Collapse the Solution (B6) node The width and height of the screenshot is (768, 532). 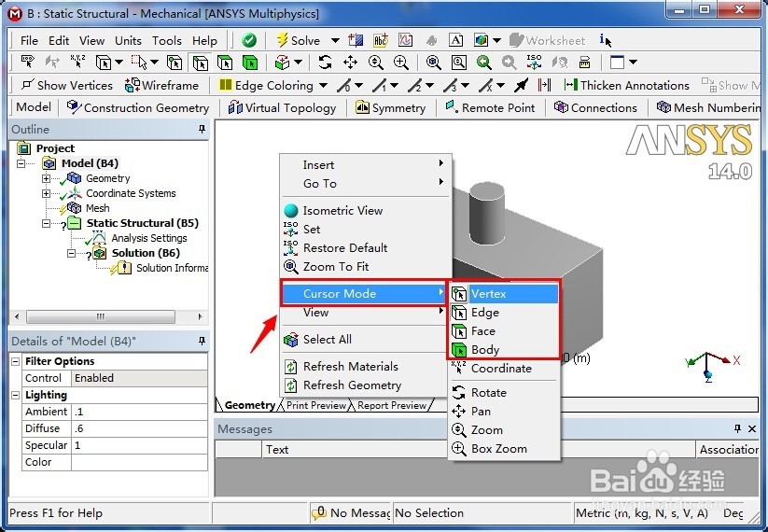click(x=71, y=254)
